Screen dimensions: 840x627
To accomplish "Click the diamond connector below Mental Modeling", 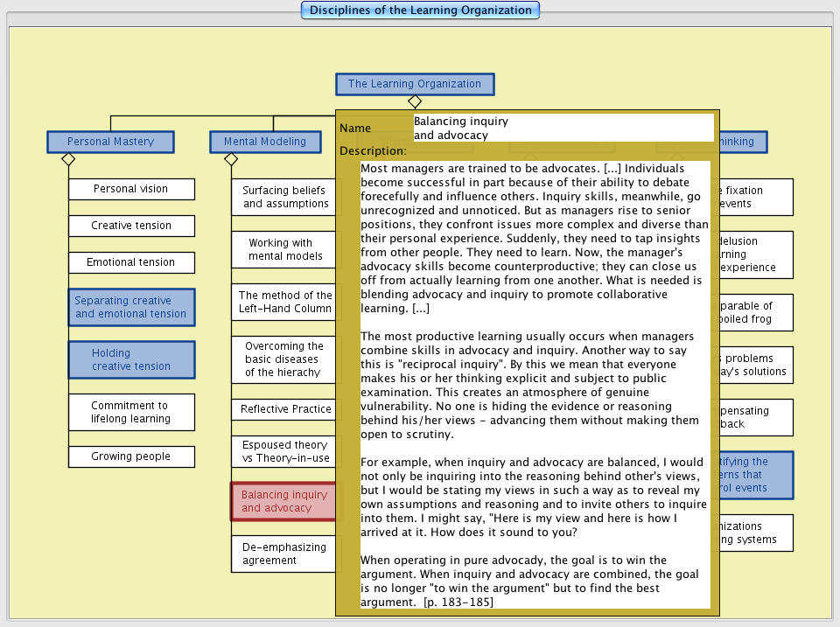I will (x=231, y=159).
